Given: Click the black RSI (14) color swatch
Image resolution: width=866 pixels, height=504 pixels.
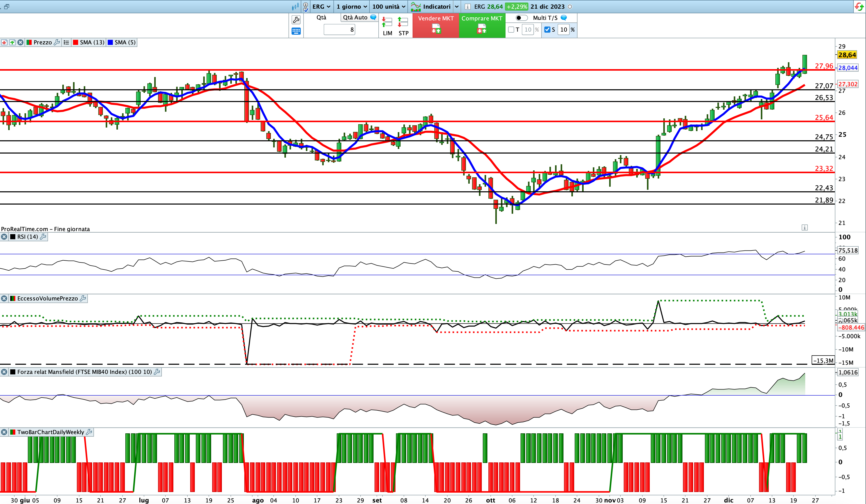Looking at the screenshot, I should click(13, 236).
